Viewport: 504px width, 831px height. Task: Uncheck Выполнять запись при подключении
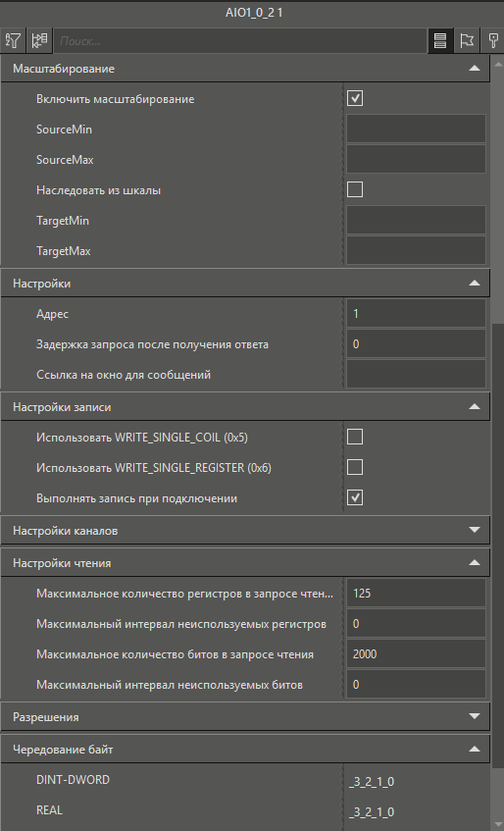(355, 498)
